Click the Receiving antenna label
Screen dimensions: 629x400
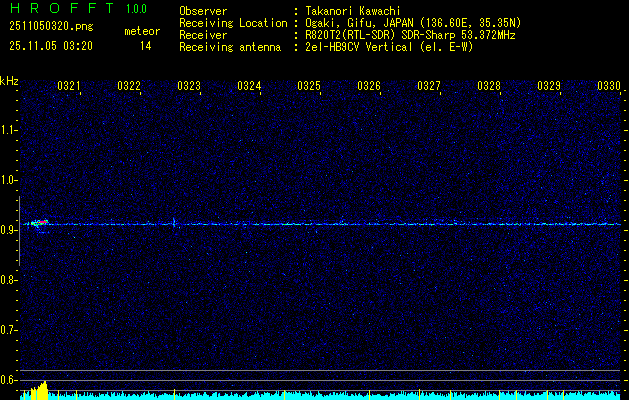point(230,47)
